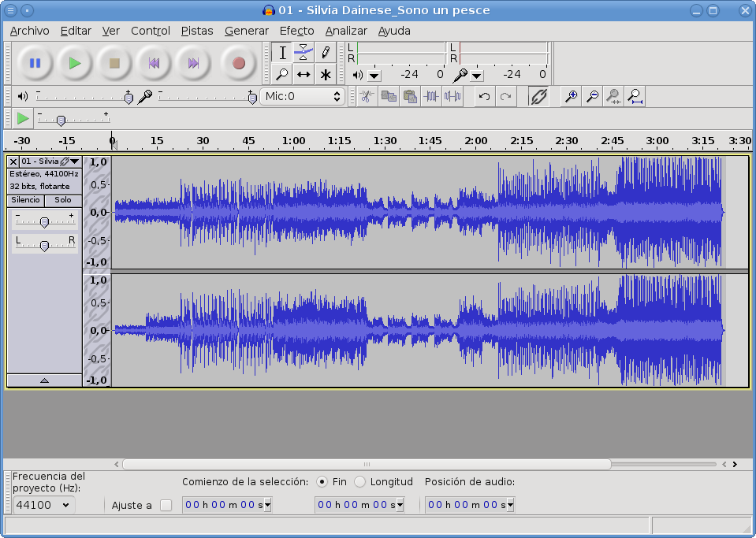Click the Stop transport button
Image resolution: width=756 pixels, height=538 pixels.
pos(114,63)
